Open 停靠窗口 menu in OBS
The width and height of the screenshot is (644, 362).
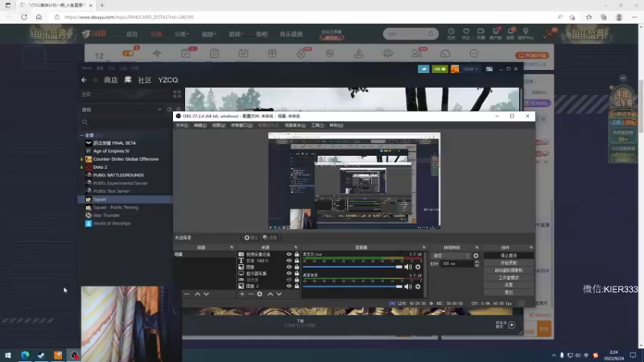(242, 125)
